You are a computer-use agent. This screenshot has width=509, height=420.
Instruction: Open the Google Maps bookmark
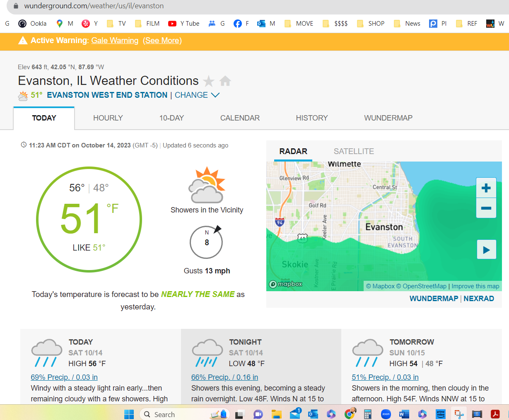point(65,24)
